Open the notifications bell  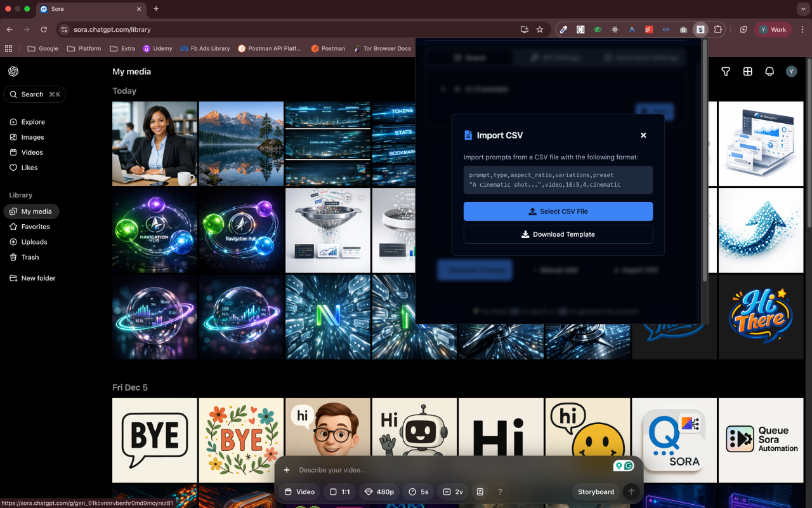[769, 72]
